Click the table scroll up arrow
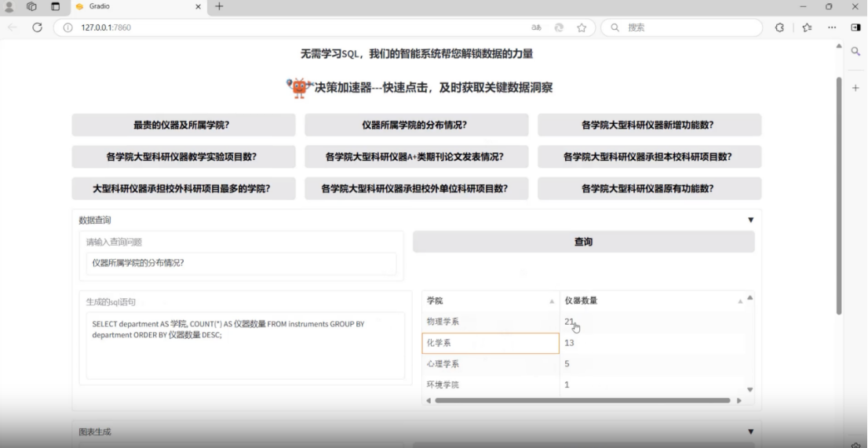 (750, 297)
